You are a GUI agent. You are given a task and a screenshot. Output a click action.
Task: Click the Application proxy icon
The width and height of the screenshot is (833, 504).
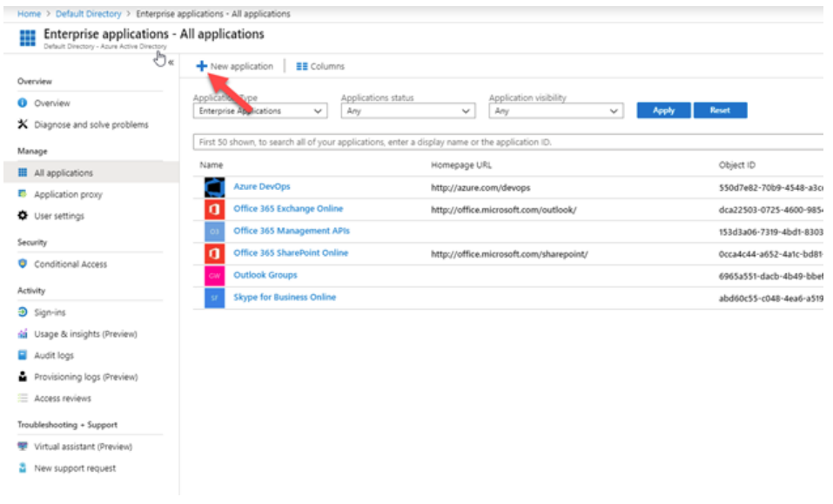pos(23,194)
